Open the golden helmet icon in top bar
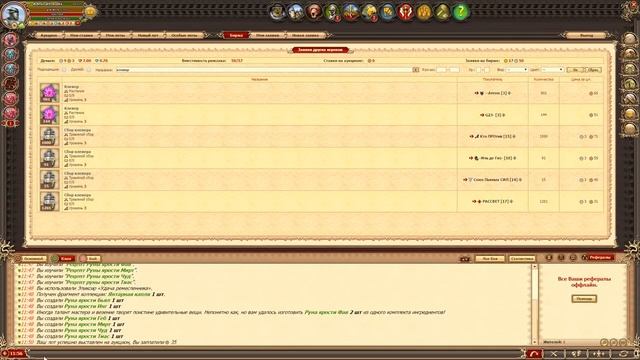This screenshot has height=360, width=640. [369, 12]
